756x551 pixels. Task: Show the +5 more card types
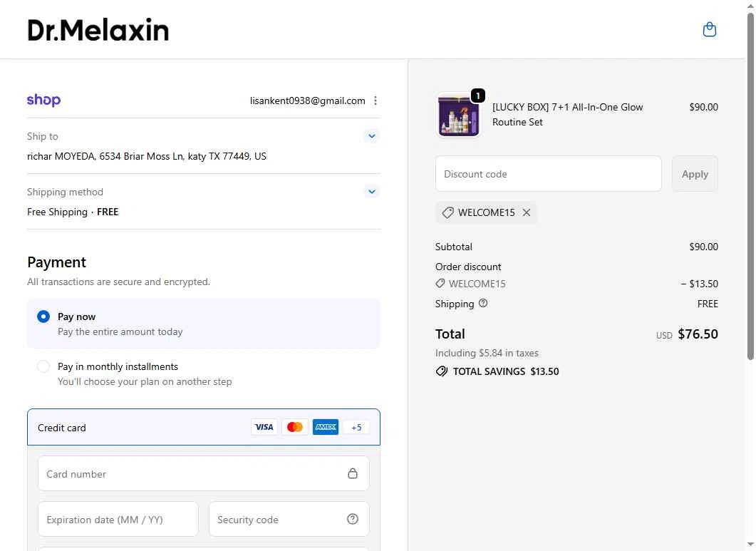(356, 427)
